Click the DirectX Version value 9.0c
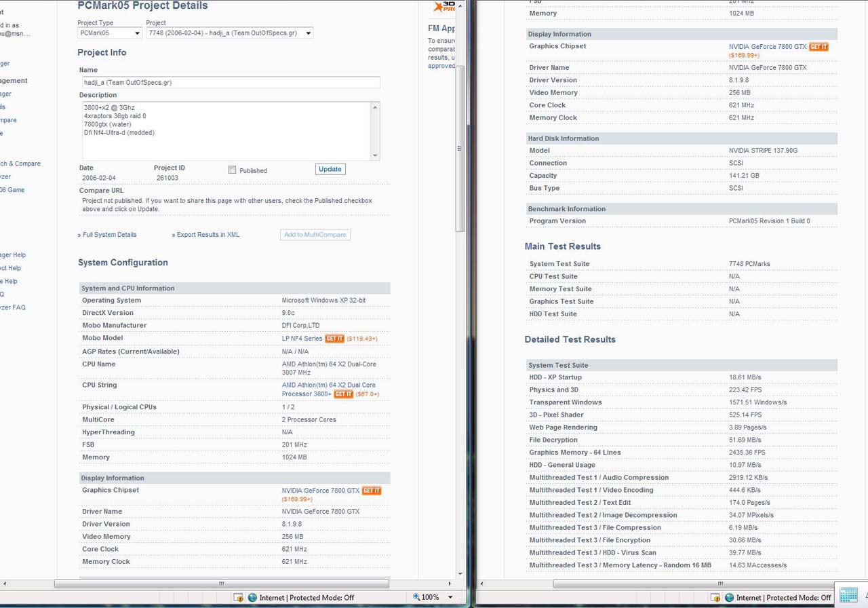This screenshot has width=868, height=608. click(288, 313)
